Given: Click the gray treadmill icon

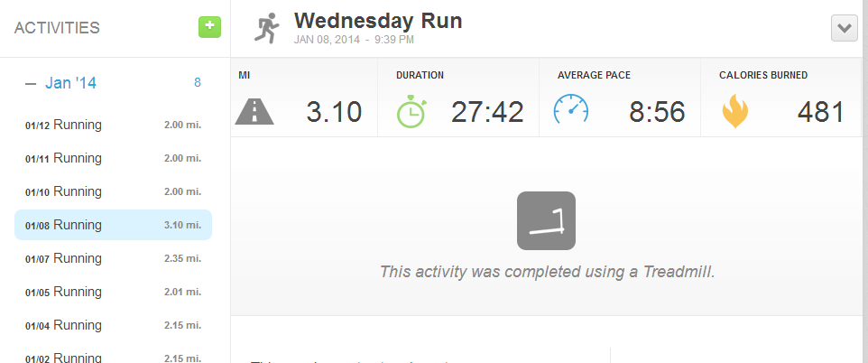Looking at the screenshot, I should [547, 220].
